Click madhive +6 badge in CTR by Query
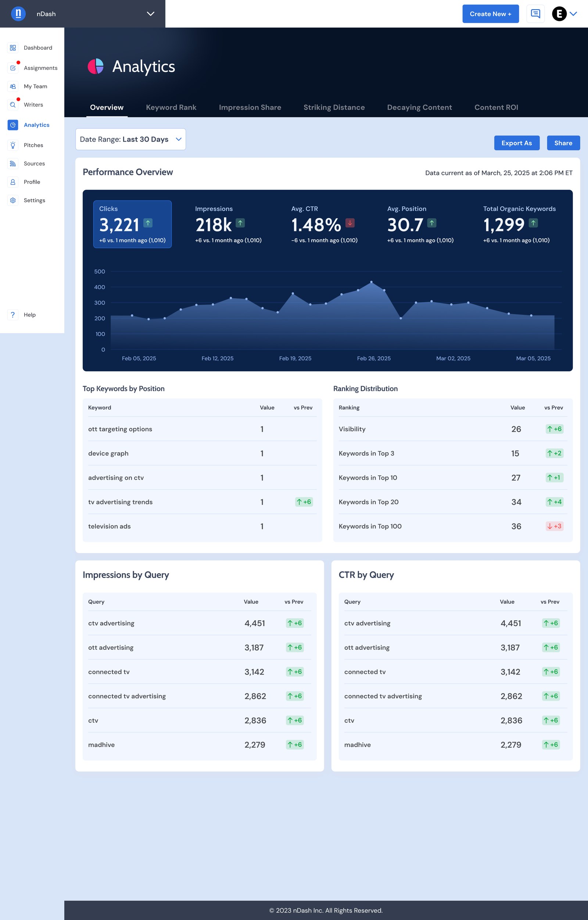This screenshot has height=920, width=588. pyautogui.click(x=551, y=745)
